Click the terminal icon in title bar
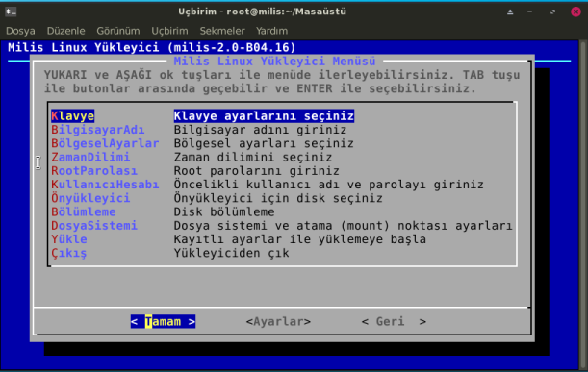The image size is (588, 372). click(x=11, y=12)
